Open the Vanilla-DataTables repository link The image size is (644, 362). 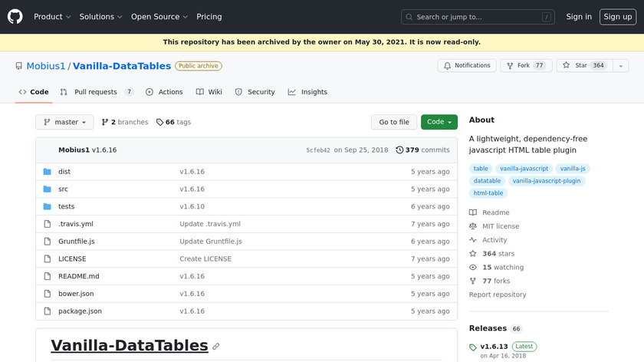[122, 66]
